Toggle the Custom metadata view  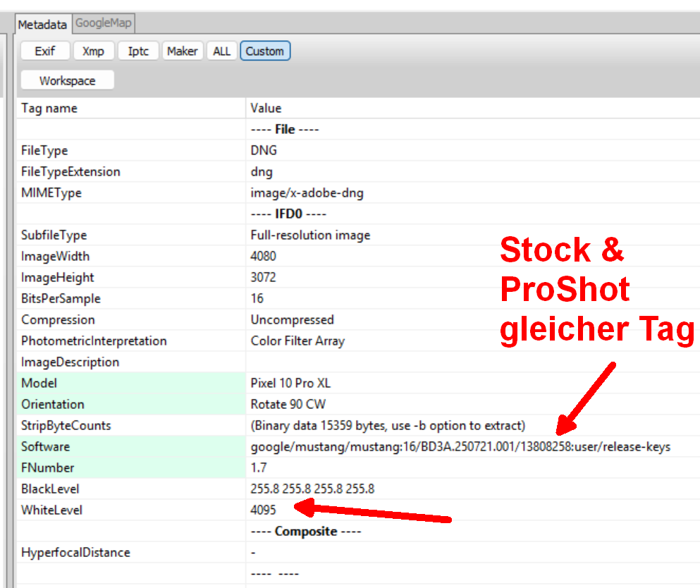coord(264,51)
